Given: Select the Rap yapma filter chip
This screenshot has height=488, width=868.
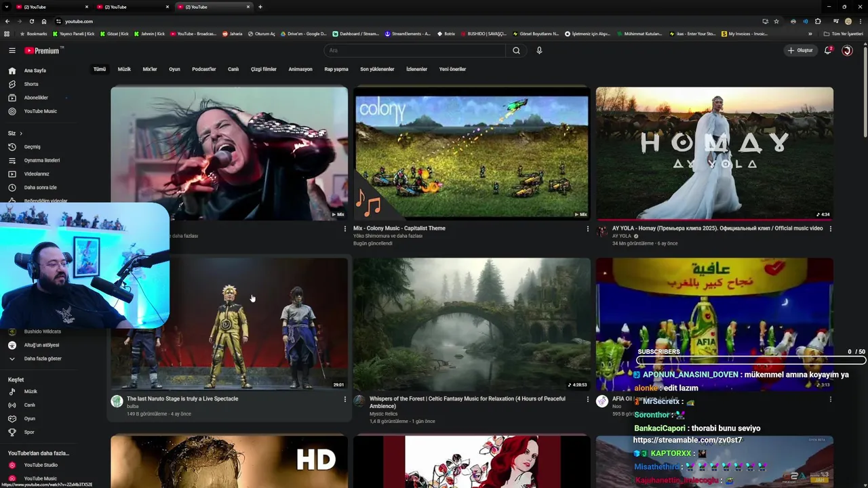Looking at the screenshot, I should tap(336, 69).
